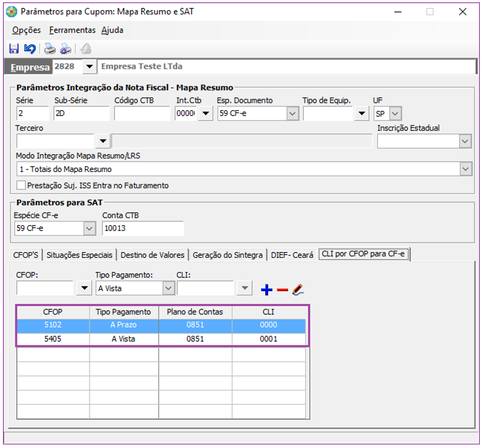This screenshot has width=484, height=448.
Task: Click the Código CTB input field
Action: click(142, 113)
